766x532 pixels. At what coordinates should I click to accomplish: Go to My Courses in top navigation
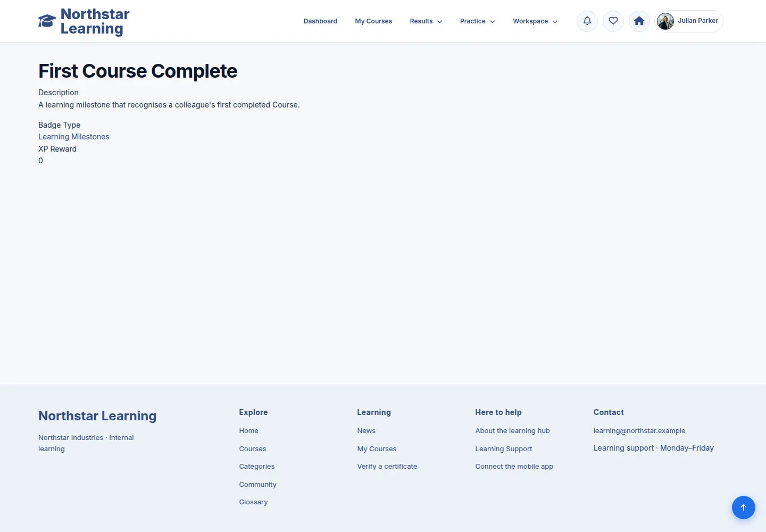pyautogui.click(x=373, y=21)
